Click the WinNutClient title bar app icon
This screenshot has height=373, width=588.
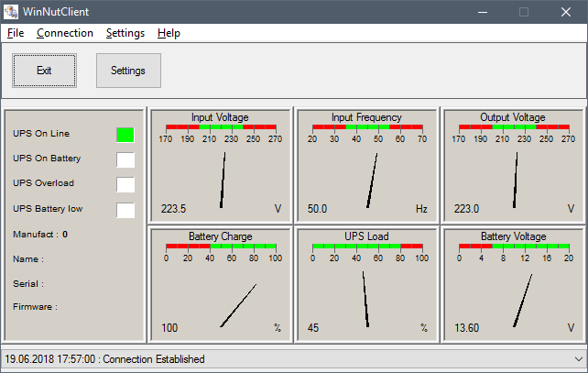[x=12, y=12]
